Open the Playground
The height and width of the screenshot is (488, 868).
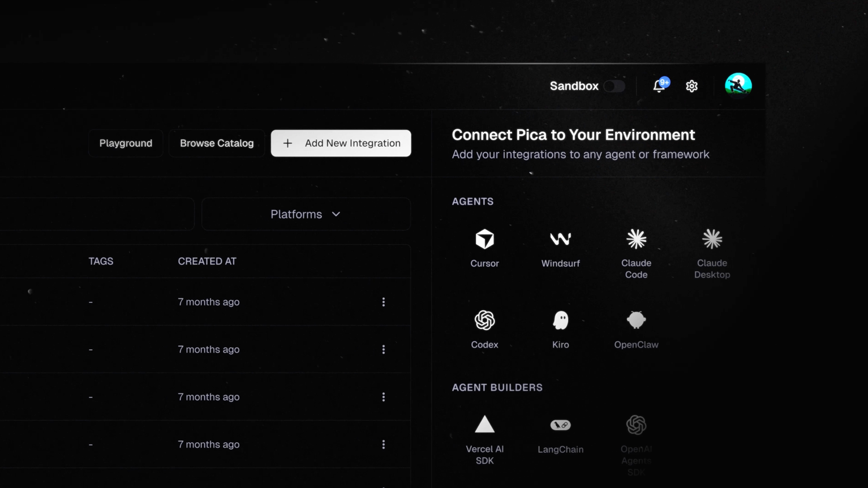point(126,143)
